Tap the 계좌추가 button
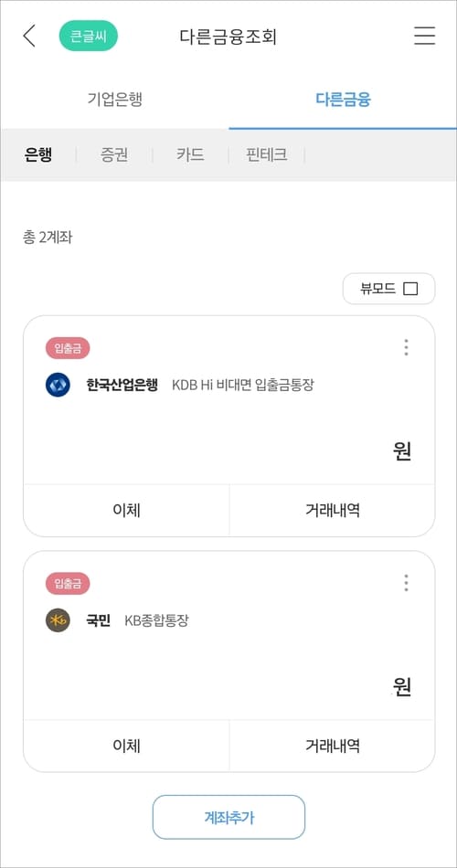Viewport: 457px width, 868px height. (228, 817)
